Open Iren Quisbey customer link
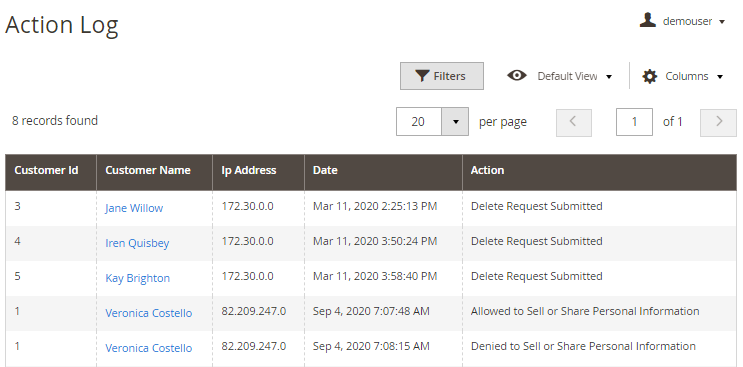This screenshot has height=367, width=743. [137, 243]
